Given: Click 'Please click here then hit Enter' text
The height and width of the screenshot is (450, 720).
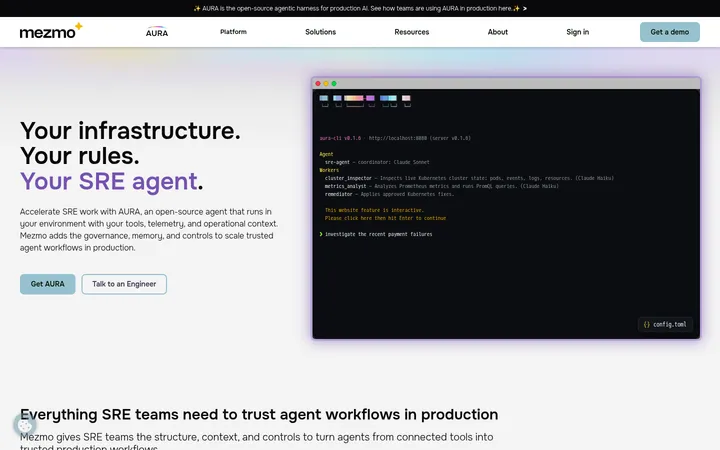Looking at the screenshot, I should click(x=385, y=218).
